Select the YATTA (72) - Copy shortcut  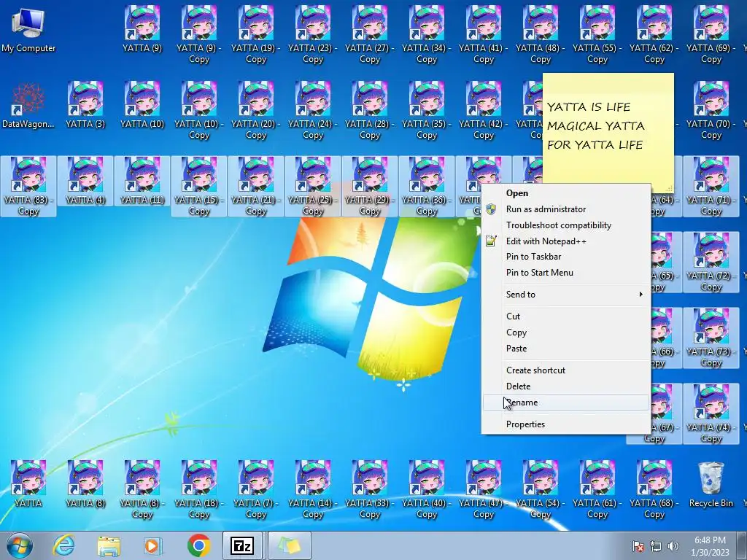[x=711, y=262]
